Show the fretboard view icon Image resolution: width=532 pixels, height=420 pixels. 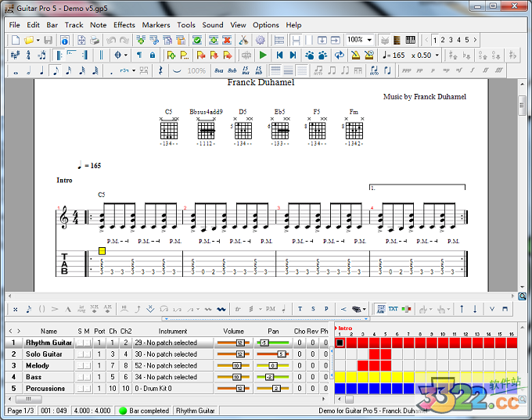397,40
